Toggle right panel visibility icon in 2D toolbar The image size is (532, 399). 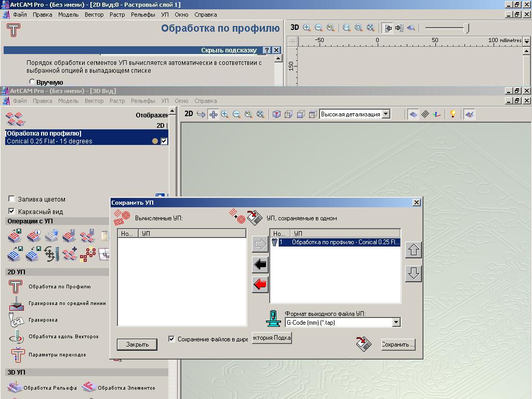pos(399,28)
